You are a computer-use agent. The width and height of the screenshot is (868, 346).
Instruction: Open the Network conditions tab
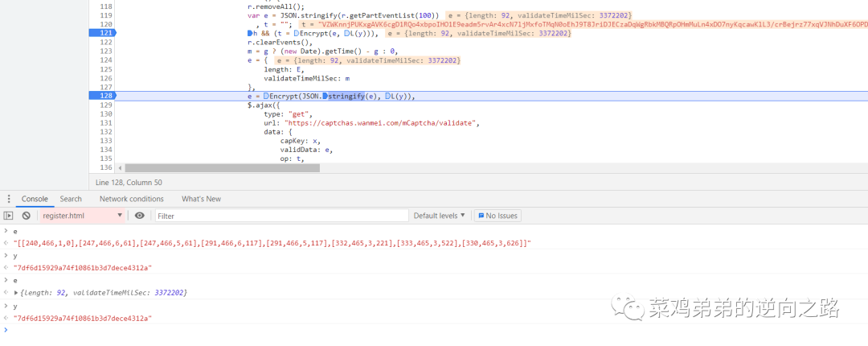pos(132,199)
